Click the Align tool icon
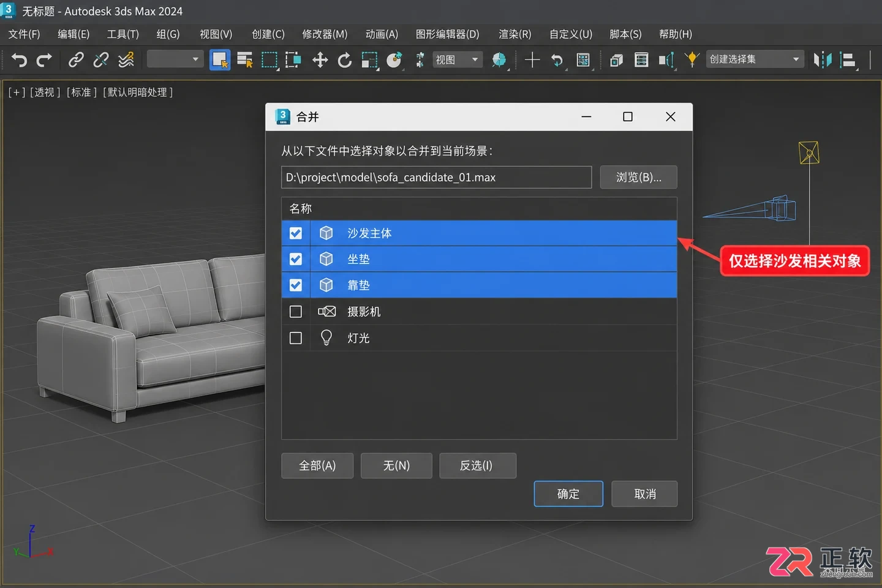The width and height of the screenshot is (882, 588). (x=848, y=60)
